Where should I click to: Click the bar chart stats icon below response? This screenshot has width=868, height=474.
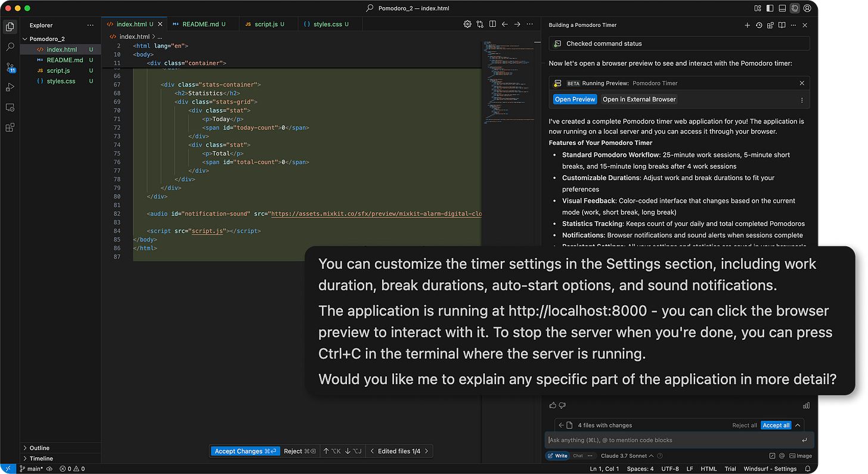[806, 405]
